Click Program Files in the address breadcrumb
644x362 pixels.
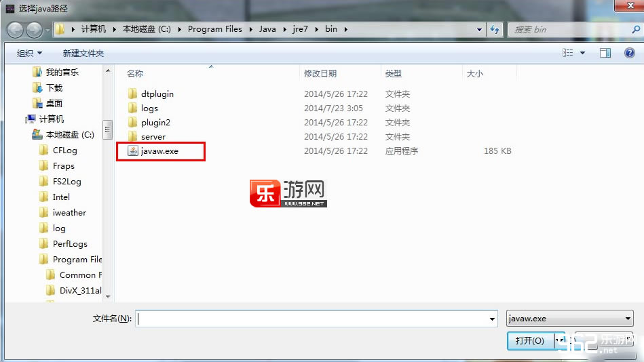point(214,30)
